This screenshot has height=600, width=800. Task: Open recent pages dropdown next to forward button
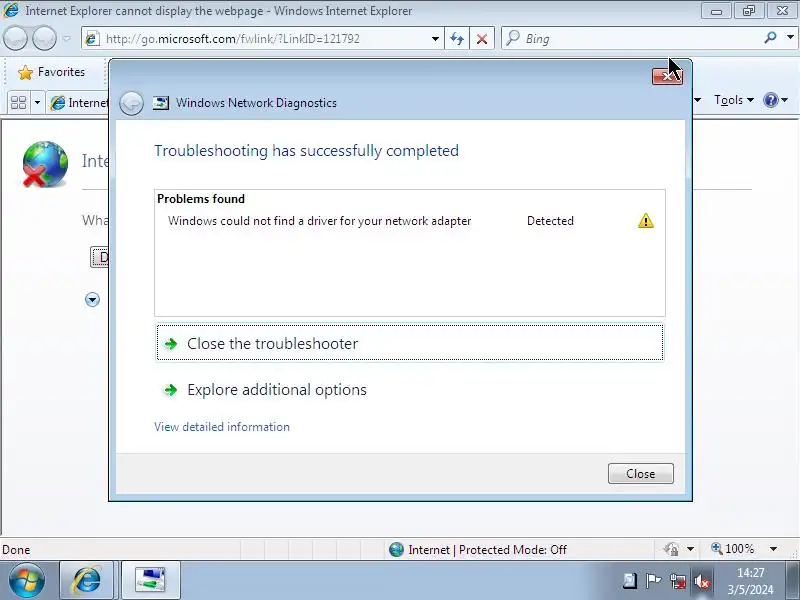point(66,39)
